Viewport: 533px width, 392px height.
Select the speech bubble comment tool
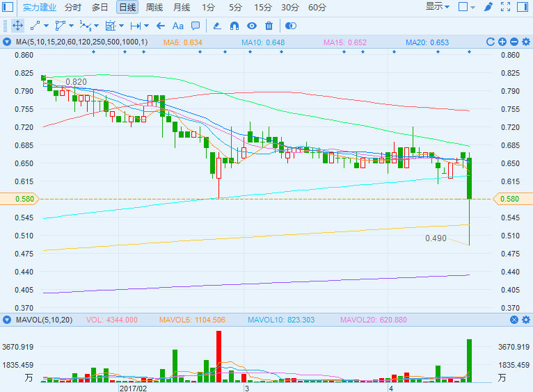(196, 26)
